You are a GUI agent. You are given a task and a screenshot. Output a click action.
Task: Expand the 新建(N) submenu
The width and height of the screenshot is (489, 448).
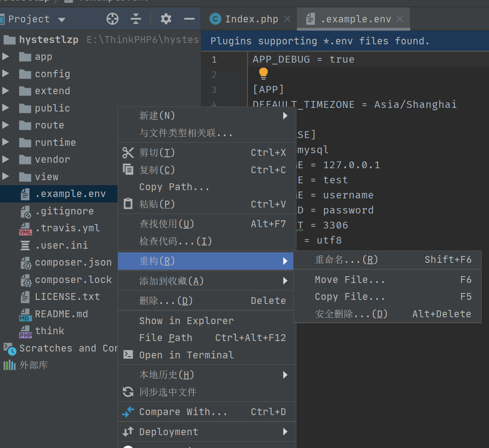(x=157, y=115)
